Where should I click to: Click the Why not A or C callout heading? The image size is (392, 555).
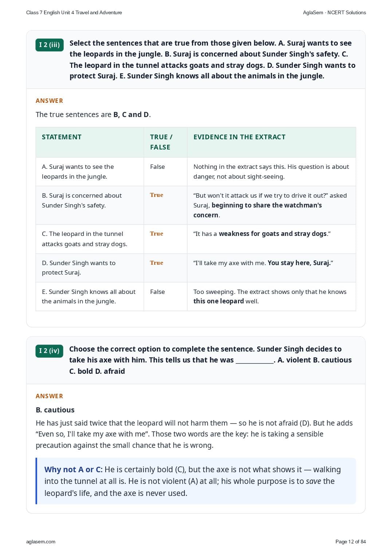pyautogui.click(x=74, y=470)
